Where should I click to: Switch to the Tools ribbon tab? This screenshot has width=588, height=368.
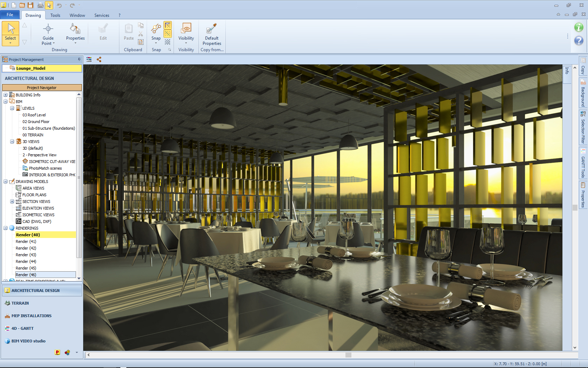click(55, 15)
